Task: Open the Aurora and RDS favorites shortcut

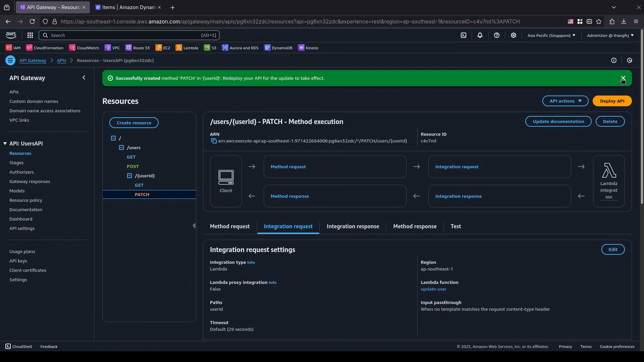Action: 240,48
